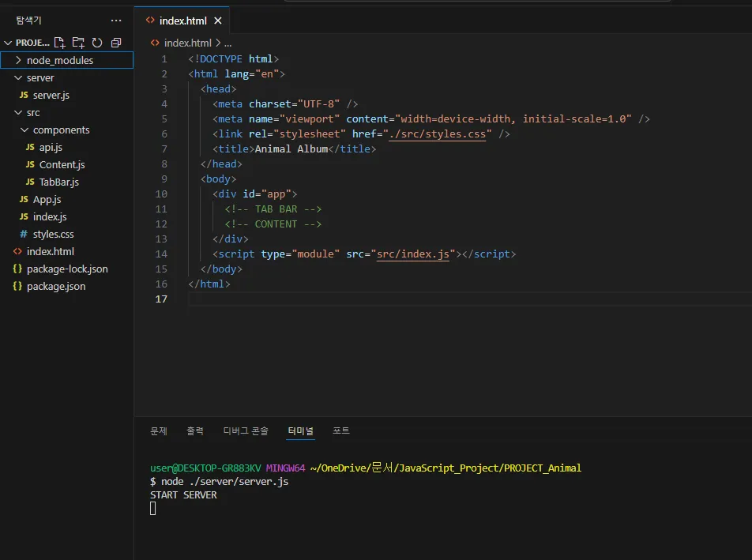Click the HTML icon on the index.html tab
The width and height of the screenshot is (752, 560).
(x=150, y=20)
